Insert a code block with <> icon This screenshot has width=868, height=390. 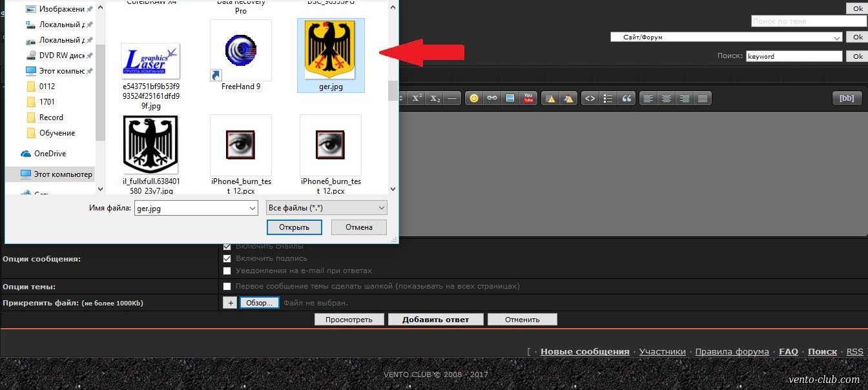589,98
